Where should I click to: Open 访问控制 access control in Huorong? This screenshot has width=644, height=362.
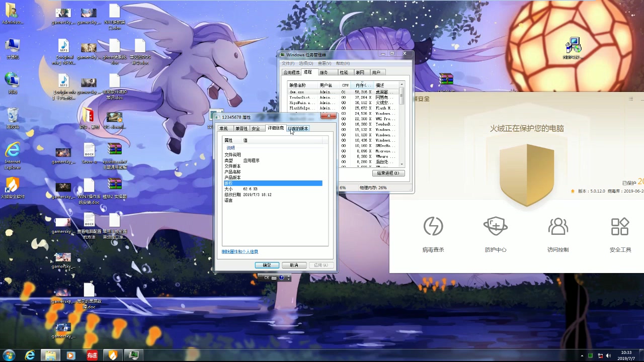pyautogui.click(x=558, y=234)
